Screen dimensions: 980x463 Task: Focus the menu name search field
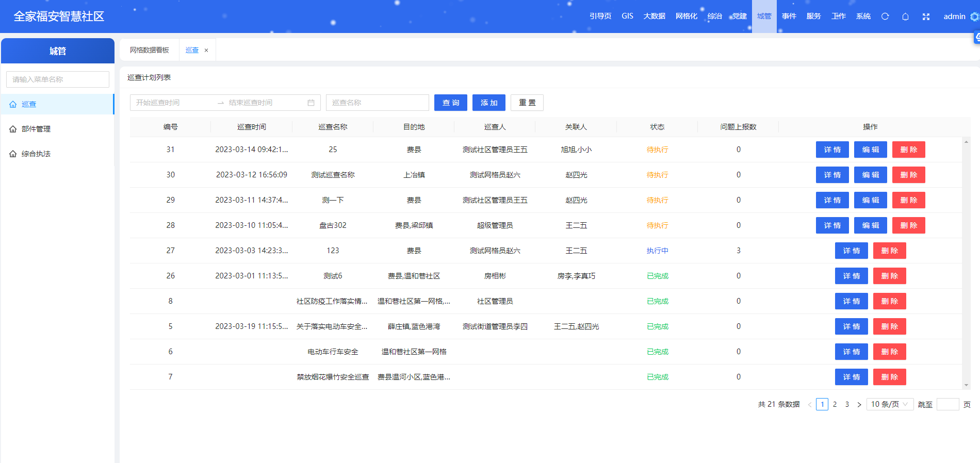pos(58,79)
